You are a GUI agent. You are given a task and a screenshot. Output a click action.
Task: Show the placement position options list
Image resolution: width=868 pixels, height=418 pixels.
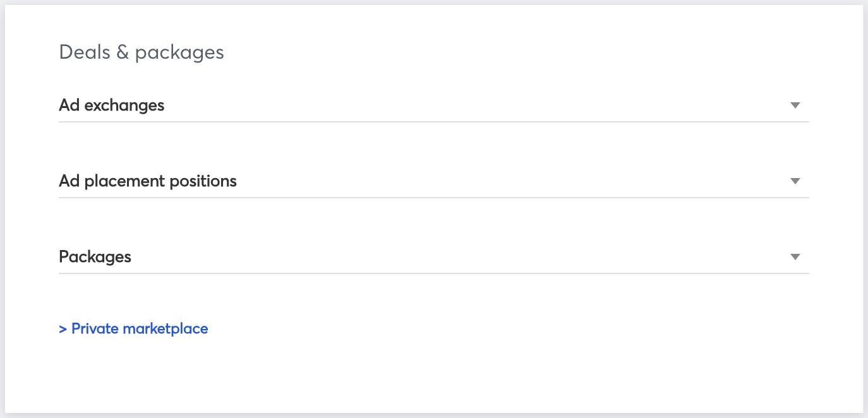click(x=433, y=181)
